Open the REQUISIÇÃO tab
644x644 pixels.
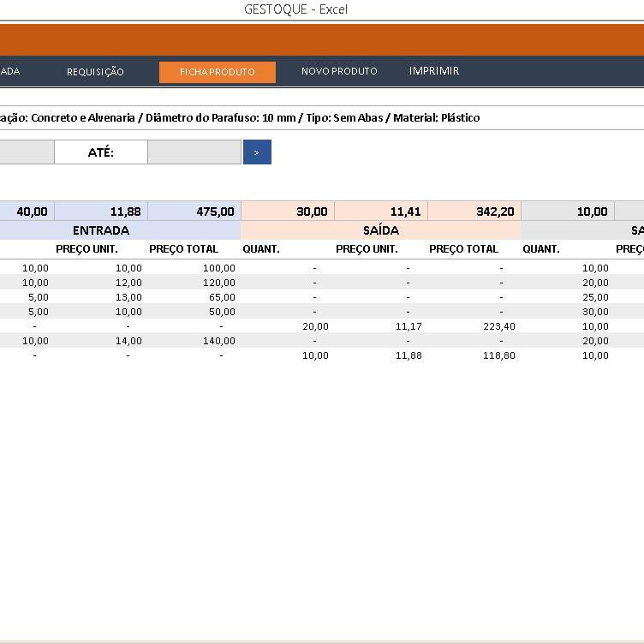95,72
